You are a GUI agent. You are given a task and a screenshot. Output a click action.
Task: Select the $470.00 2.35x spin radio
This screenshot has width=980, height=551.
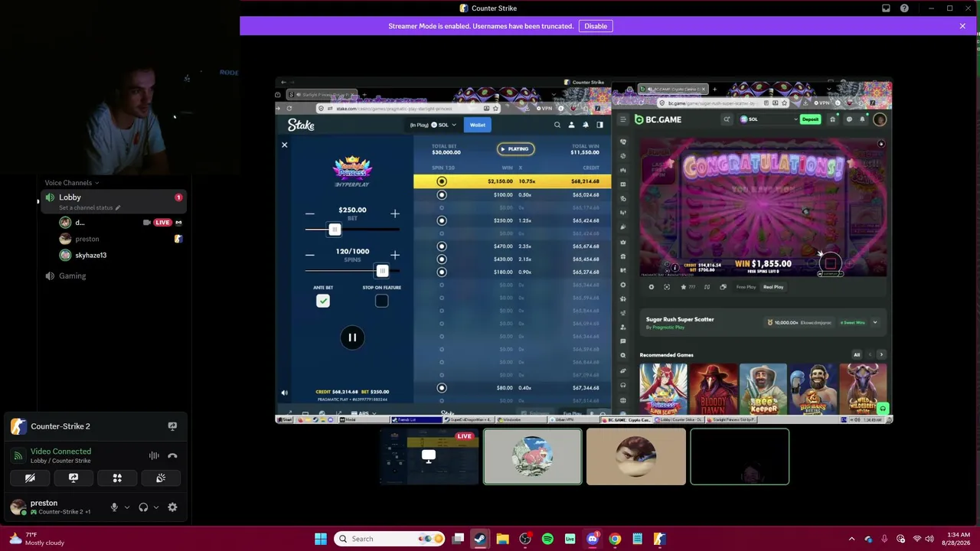[x=442, y=246]
